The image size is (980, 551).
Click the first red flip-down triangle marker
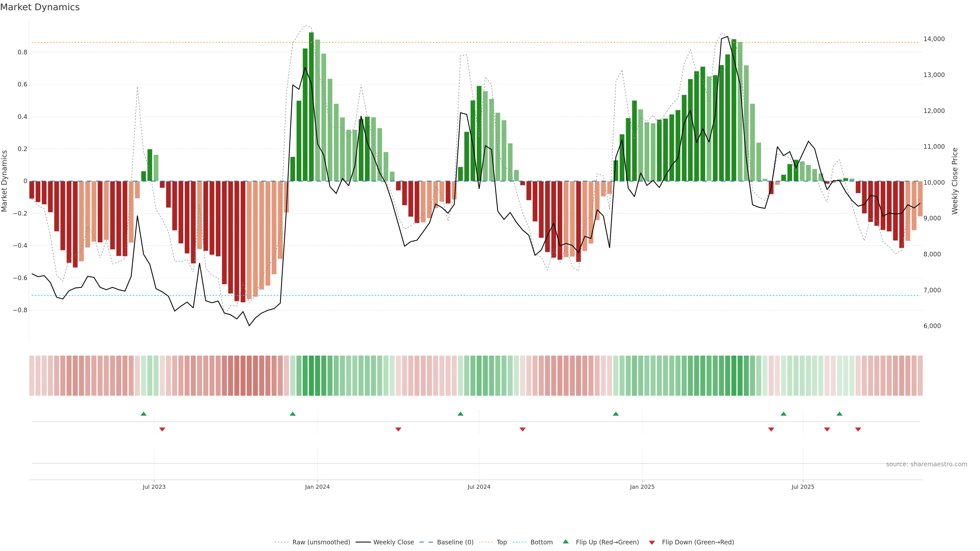[162, 429]
